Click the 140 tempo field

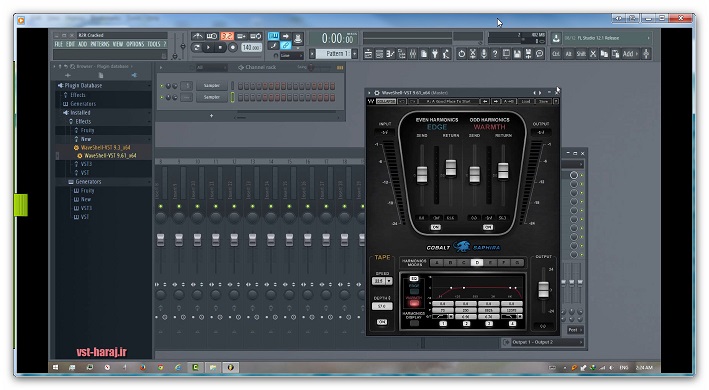pyautogui.click(x=251, y=47)
